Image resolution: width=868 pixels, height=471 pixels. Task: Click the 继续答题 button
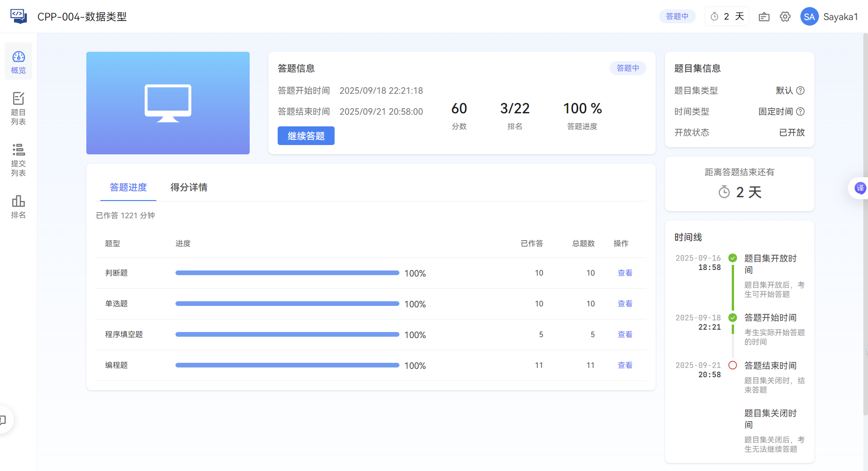(x=306, y=136)
